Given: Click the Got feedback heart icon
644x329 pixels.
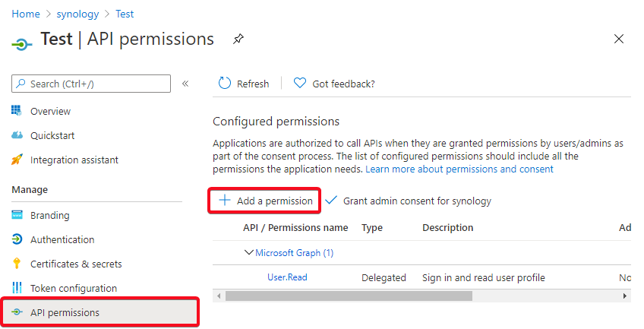Looking at the screenshot, I should (300, 83).
